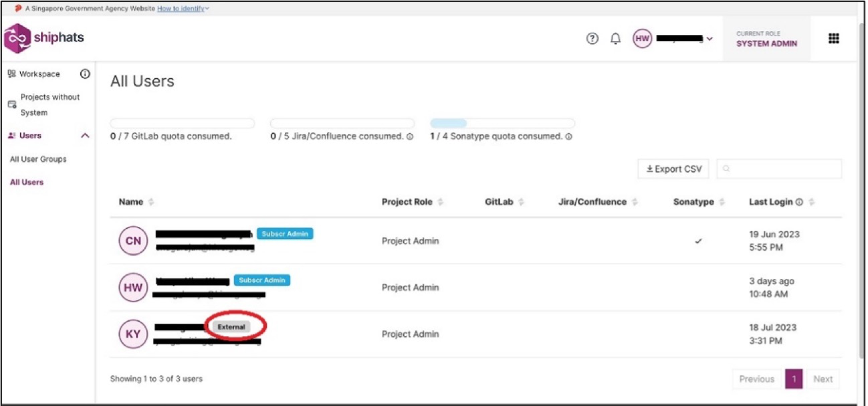
Task: Open All User Groups menu item
Action: [38, 159]
